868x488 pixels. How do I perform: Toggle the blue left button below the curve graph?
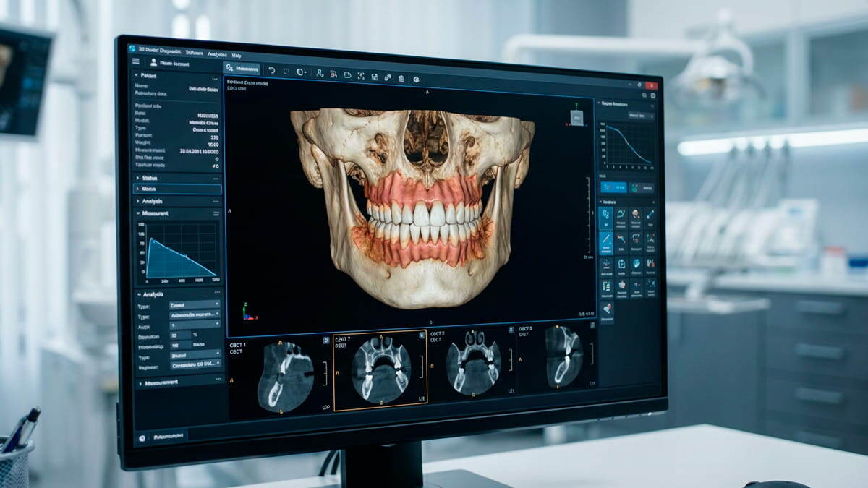(x=613, y=187)
